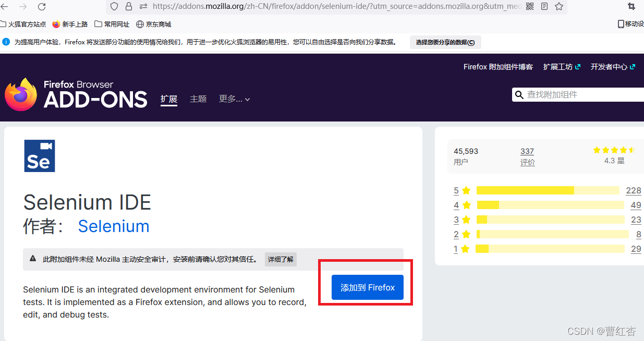Open 开发者中心 external link

coord(613,67)
